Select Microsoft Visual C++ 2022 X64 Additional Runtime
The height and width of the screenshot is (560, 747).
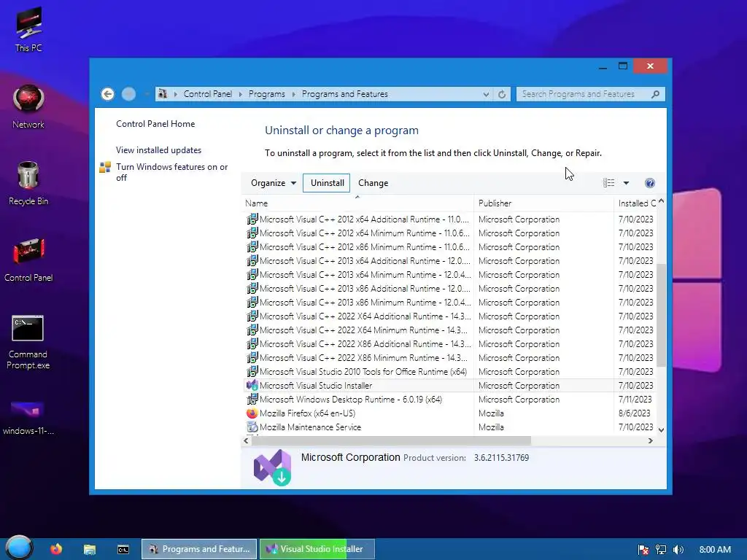point(449,316)
